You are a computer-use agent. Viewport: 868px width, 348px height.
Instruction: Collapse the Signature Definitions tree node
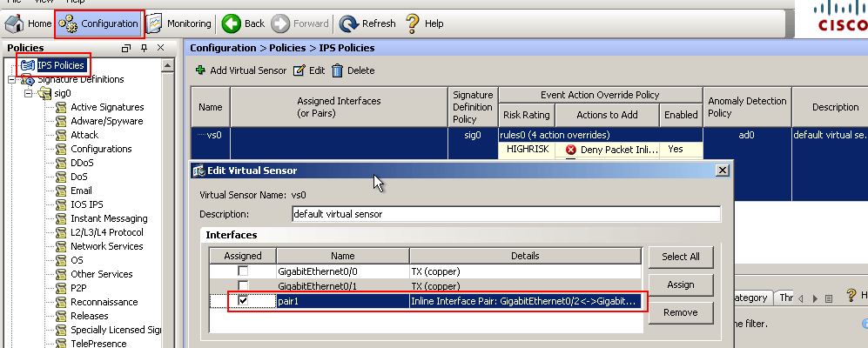(x=11, y=80)
